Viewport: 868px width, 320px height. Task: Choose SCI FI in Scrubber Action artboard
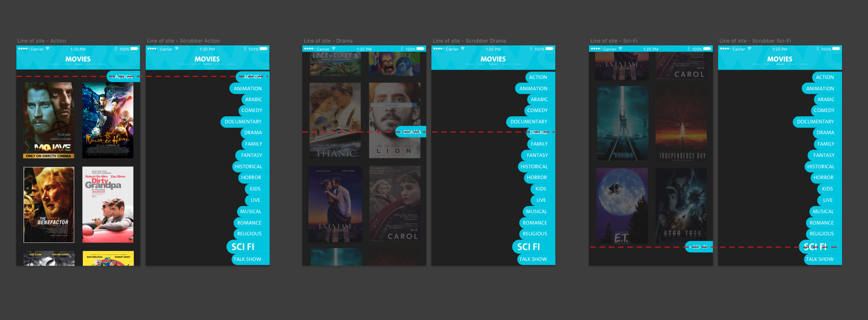247,247
